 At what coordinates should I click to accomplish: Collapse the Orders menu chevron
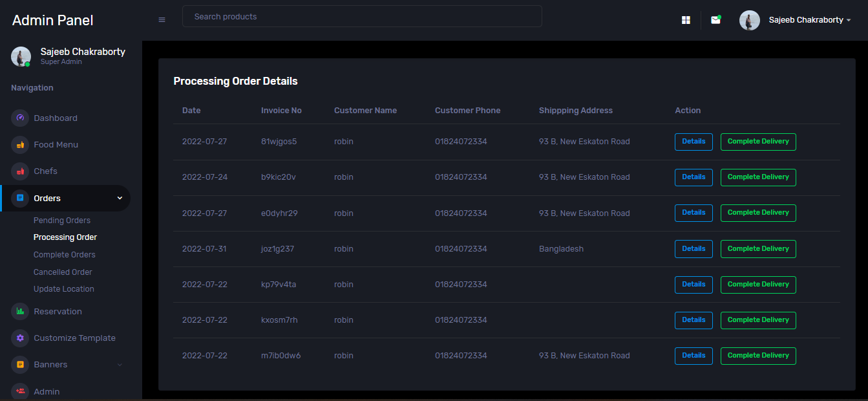[x=120, y=199]
